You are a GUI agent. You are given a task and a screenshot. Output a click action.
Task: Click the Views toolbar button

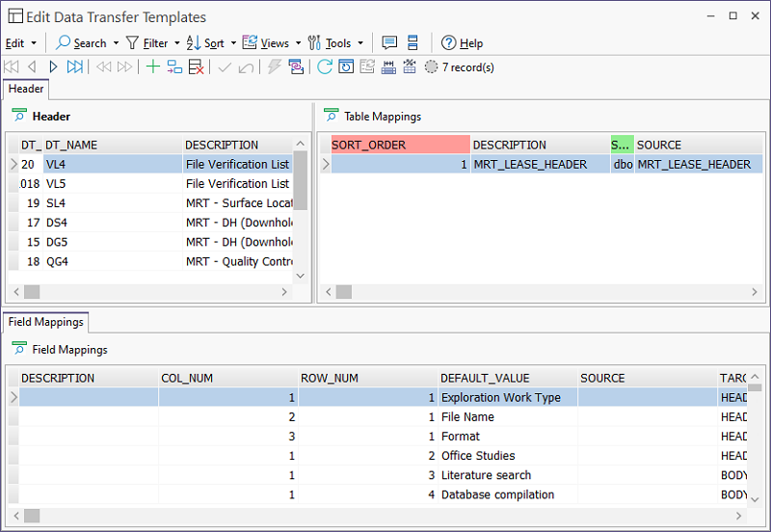click(x=266, y=42)
